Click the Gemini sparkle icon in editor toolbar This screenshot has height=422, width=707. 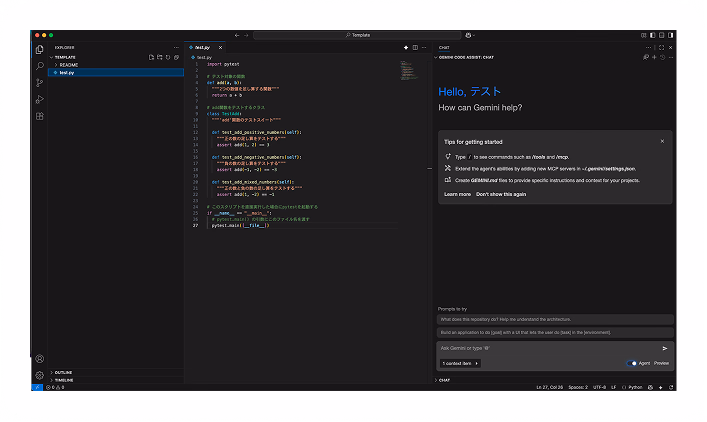[x=406, y=47]
